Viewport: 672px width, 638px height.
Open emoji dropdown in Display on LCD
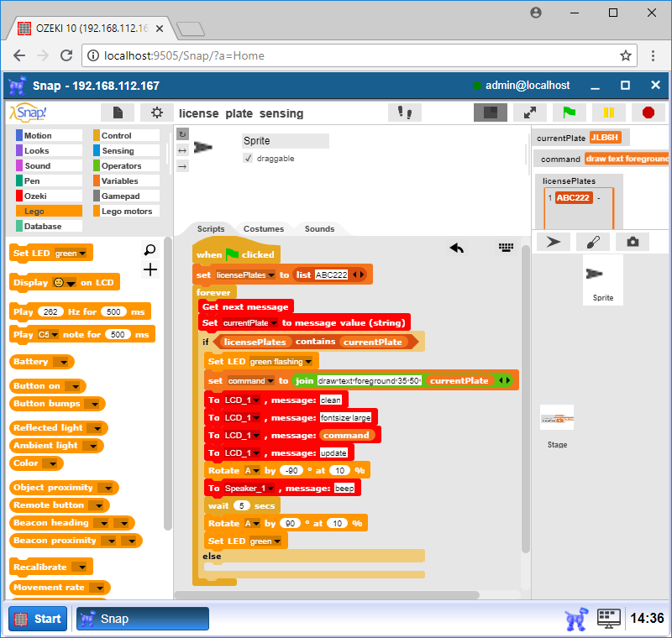tap(71, 283)
